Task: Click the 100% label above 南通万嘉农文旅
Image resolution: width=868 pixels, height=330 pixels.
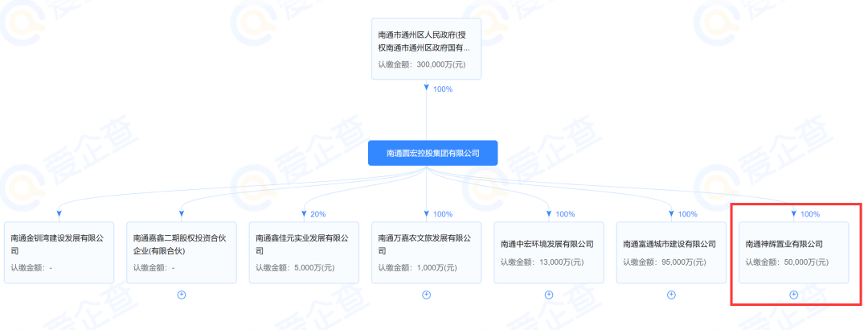Action: (x=443, y=214)
